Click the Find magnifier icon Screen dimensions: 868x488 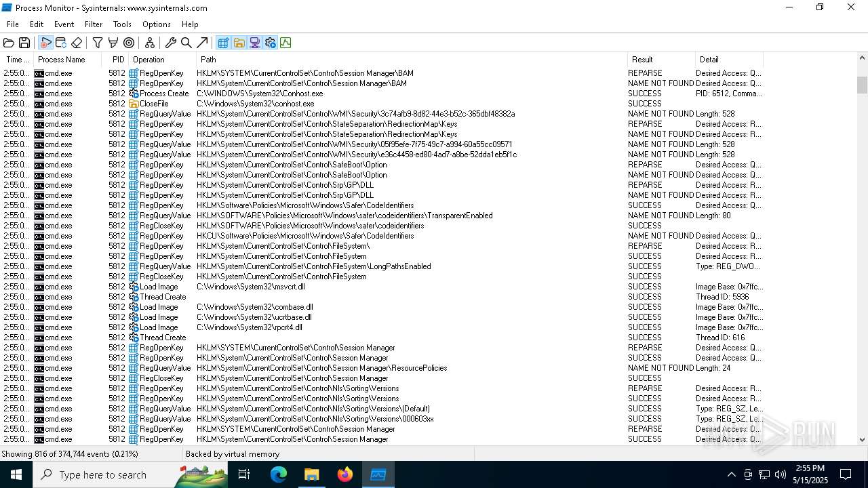186,43
